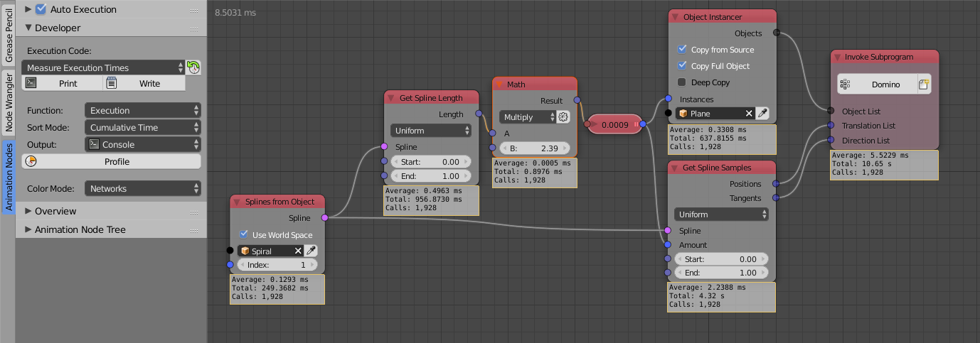Click the Object List input socket

[x=831, y=111]
